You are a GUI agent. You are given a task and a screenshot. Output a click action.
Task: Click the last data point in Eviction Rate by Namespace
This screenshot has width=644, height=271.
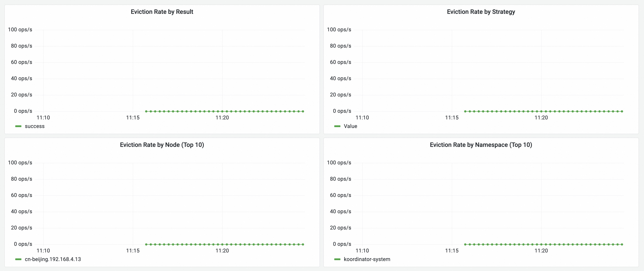click(x=622, y=244)
